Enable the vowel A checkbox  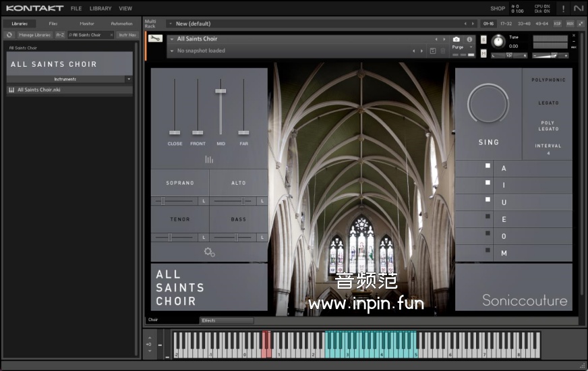[488, 166]
